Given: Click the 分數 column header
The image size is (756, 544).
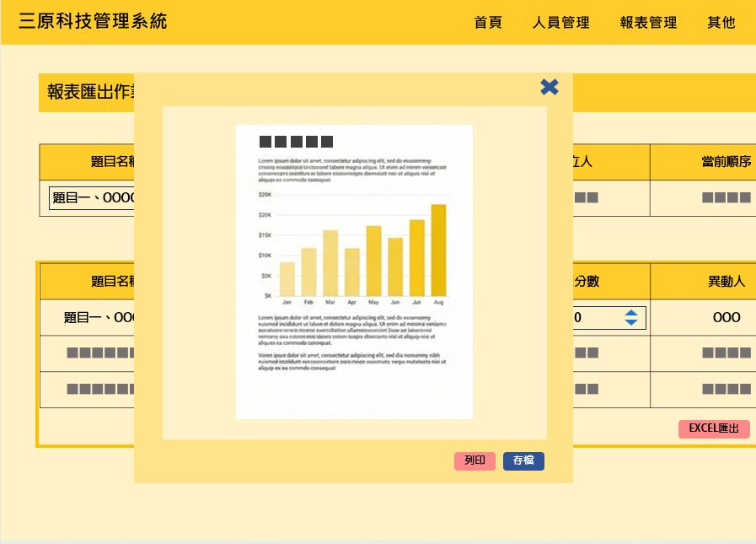Looking at the screenshot, I should pos(587,282).
